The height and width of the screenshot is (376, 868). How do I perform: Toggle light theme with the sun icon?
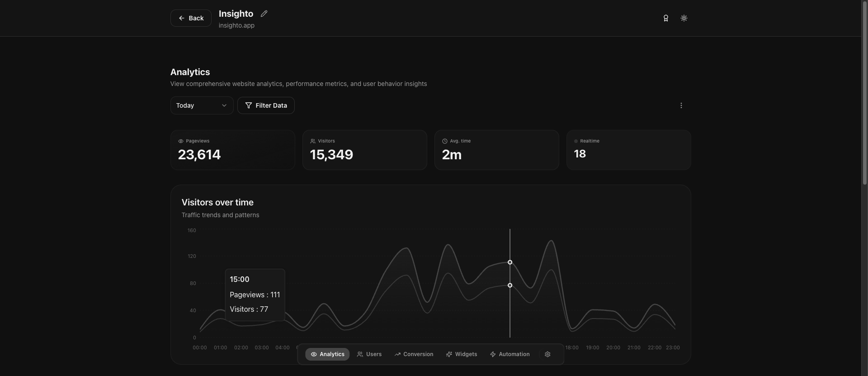pyautogui.click(x=684, y=18)
